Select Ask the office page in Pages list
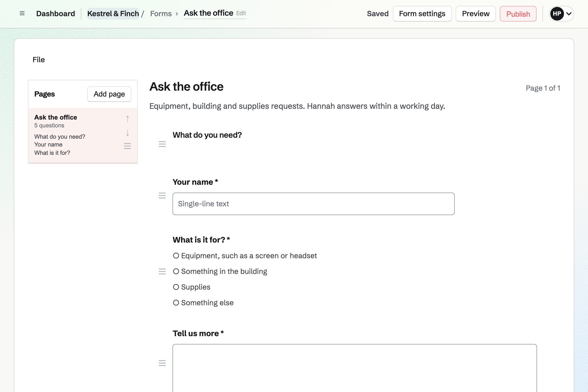Screen dimensions: 588x392 83,135
